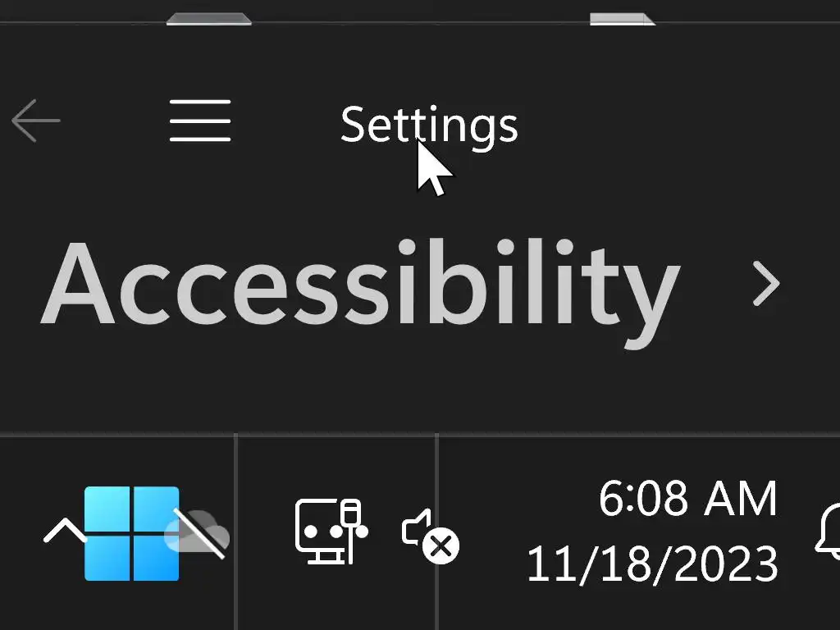Click the Settings window title
The height and width of the screenshot is (630, 840).
429,126
